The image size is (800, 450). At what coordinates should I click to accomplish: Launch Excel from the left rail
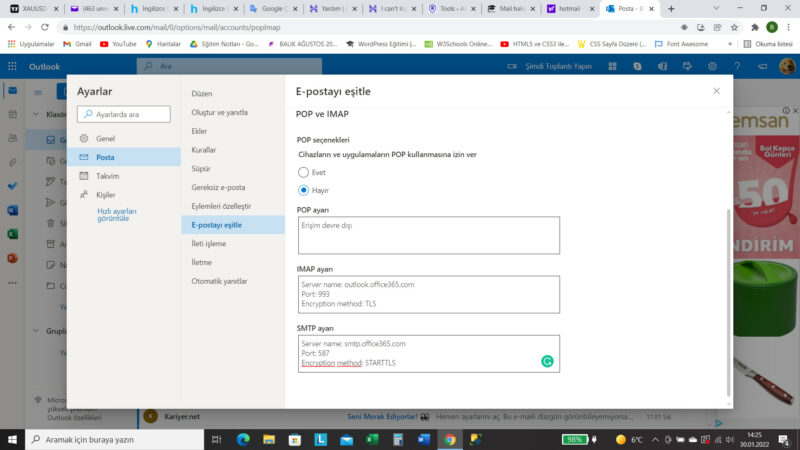click(x=13, y=234)
